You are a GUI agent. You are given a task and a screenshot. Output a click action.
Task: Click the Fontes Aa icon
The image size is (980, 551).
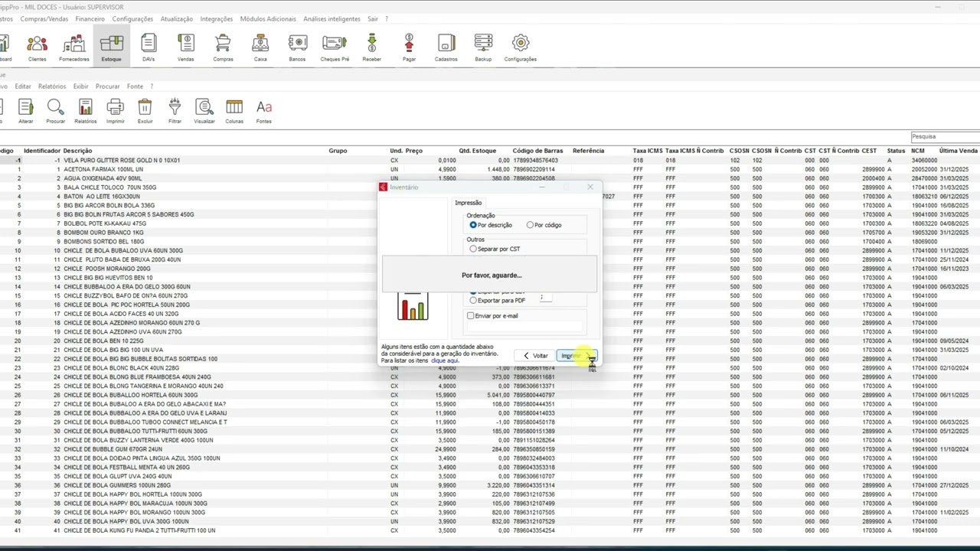coord(264,111)
